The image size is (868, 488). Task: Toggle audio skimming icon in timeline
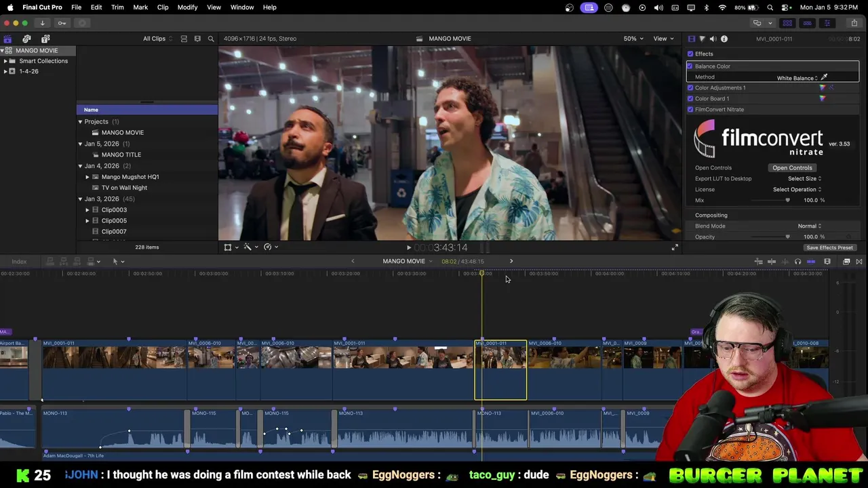pyautogui.click(x=785, y=262)
